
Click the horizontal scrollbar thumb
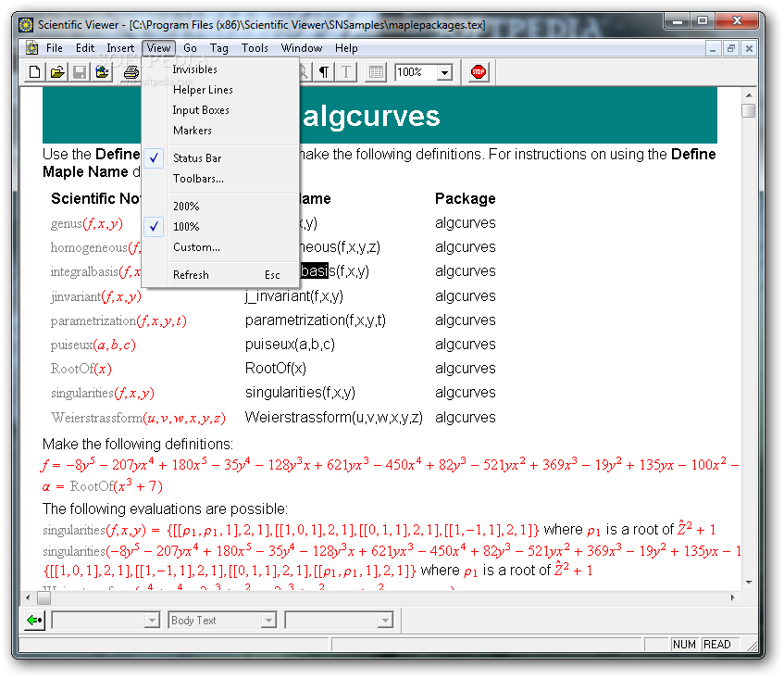[44, 597]
